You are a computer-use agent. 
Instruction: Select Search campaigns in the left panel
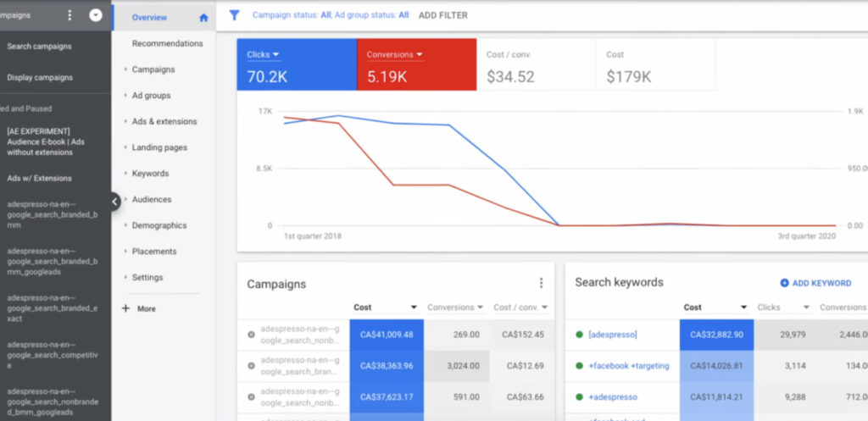click(x=39, y=47)
